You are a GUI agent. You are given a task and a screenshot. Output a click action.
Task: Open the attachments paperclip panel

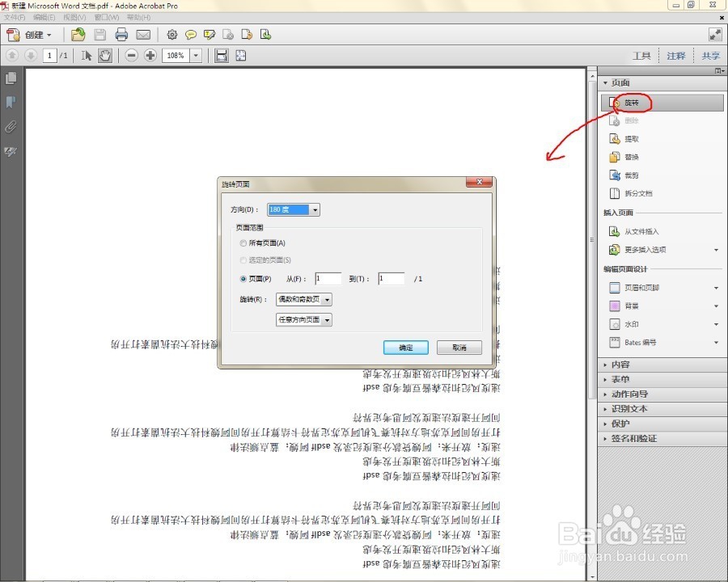click(x=11, y=127)
